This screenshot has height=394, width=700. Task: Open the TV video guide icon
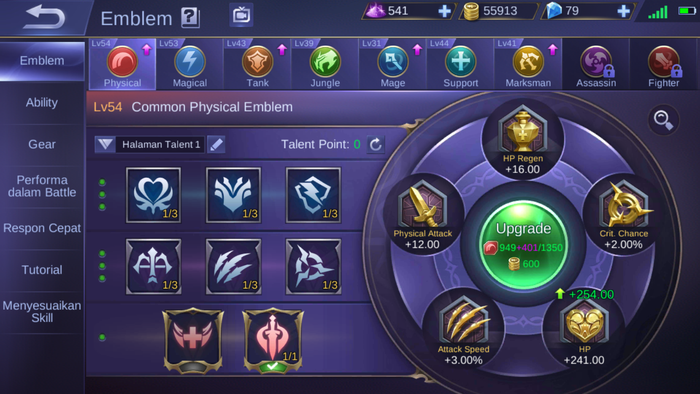point(241,15)
